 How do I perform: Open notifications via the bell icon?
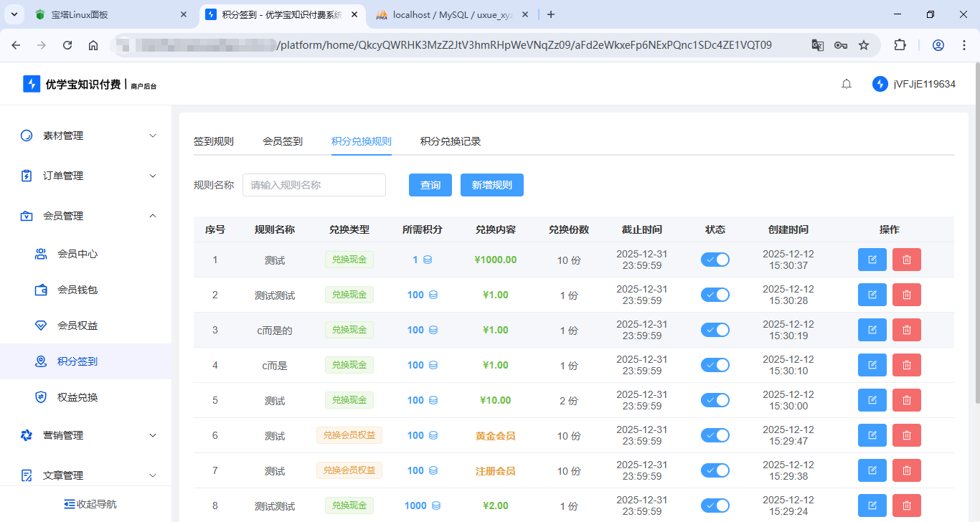[847, 85]
